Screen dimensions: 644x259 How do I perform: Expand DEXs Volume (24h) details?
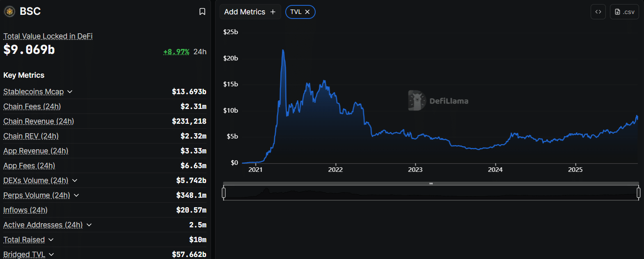75,180
